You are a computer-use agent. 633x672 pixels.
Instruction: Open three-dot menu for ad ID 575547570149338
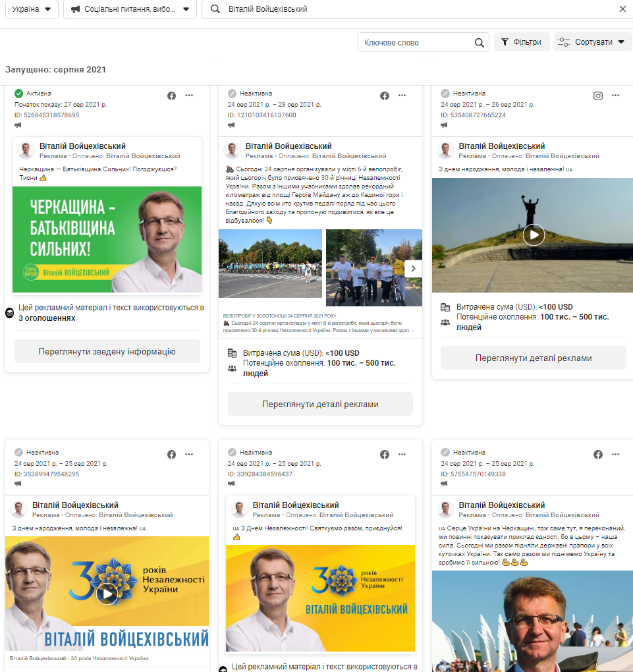615,455
